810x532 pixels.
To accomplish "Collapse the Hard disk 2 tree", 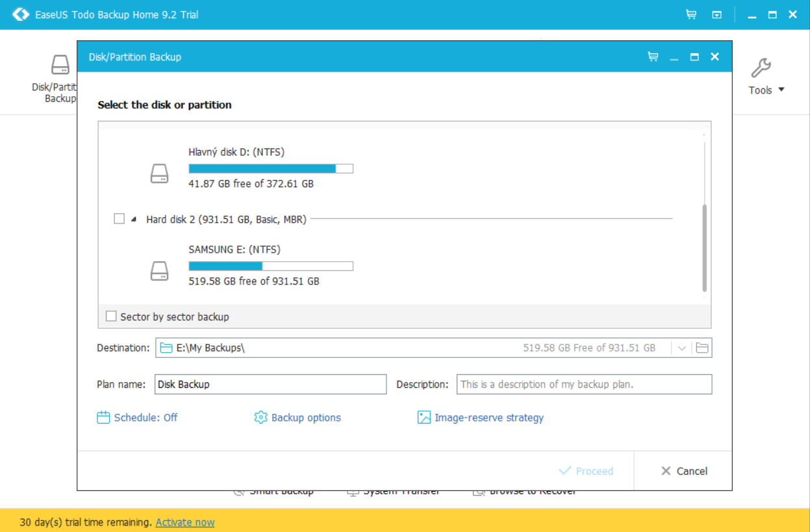I will (x=134, y=220).
